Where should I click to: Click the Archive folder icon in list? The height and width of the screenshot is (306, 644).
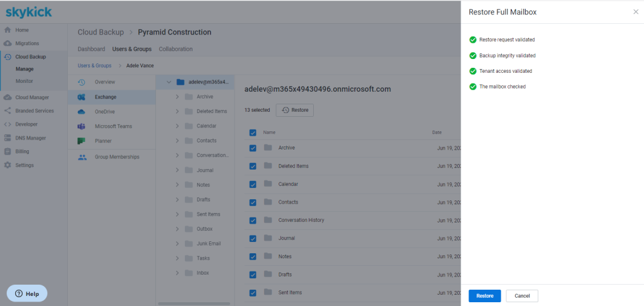click(x=268, y=147)
